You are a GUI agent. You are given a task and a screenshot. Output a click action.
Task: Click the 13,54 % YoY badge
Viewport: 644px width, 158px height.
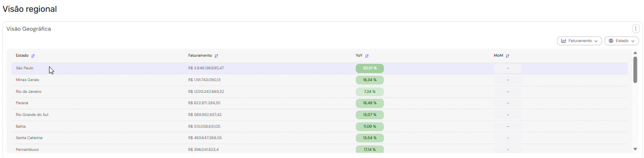[369, 138]
